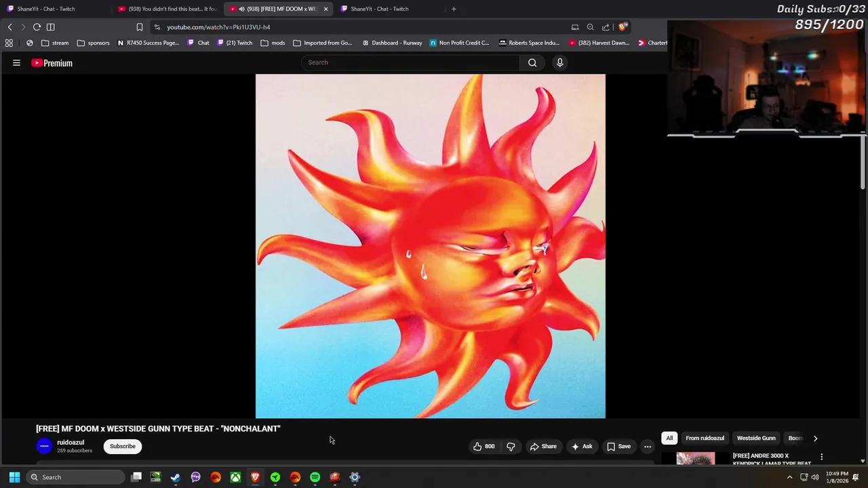868x488 pixels.
Task: Open site settings icon beside URL
Action: [x=157, y=27]
